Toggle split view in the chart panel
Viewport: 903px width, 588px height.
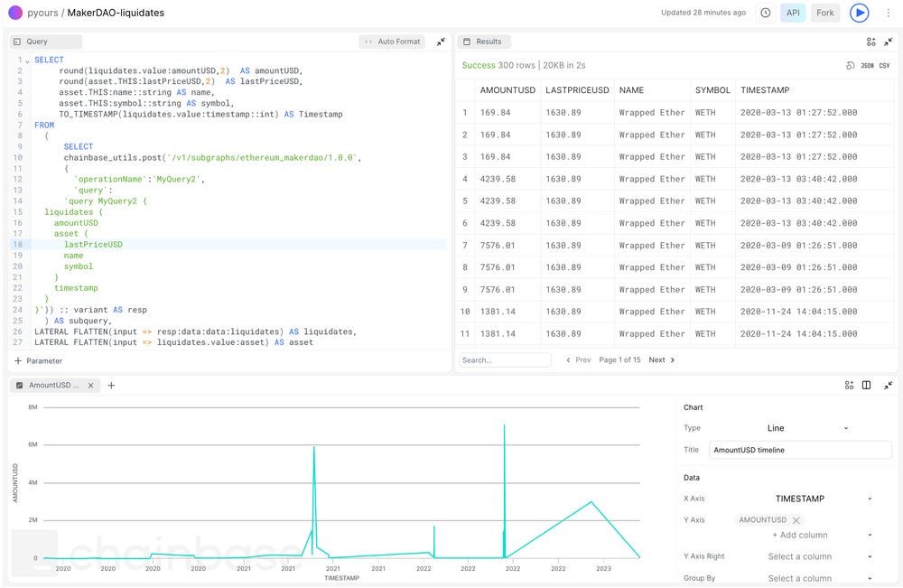tap(866, 385)
